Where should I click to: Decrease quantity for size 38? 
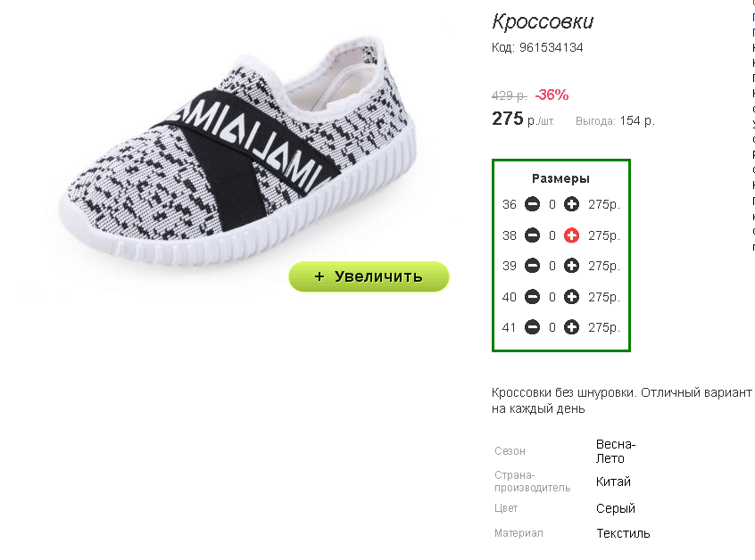point(532,235)
